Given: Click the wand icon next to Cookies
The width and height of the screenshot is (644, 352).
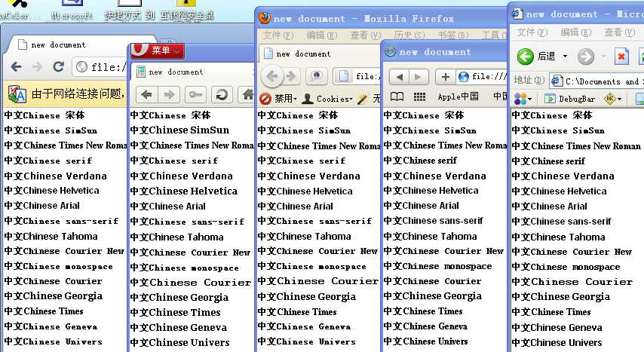Looking at the screenshot, I should [x=363, y=99].
